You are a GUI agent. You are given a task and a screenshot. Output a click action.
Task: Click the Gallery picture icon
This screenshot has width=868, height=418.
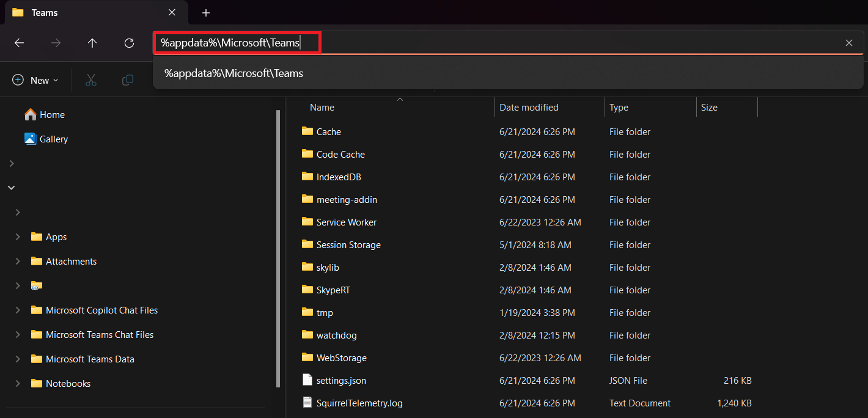31,139
